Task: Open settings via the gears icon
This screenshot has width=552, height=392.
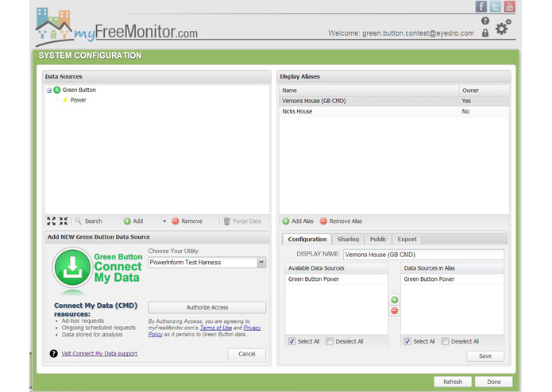Action: [x=503, y=27]
